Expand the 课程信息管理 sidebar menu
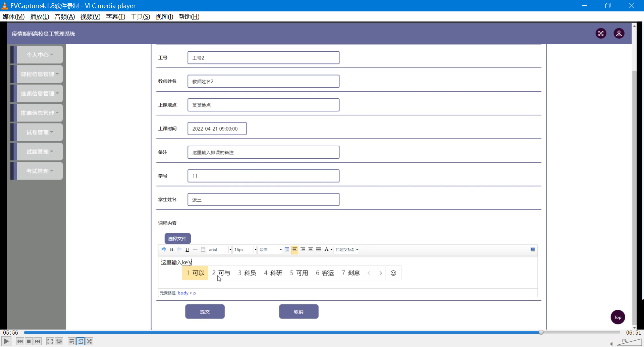Image resolution: width=644 pixels, height=347 pixels. [40, 74]
